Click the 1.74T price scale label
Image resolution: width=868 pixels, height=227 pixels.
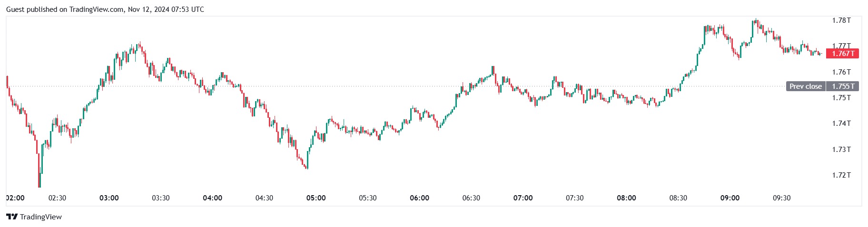tap(841, 123)
